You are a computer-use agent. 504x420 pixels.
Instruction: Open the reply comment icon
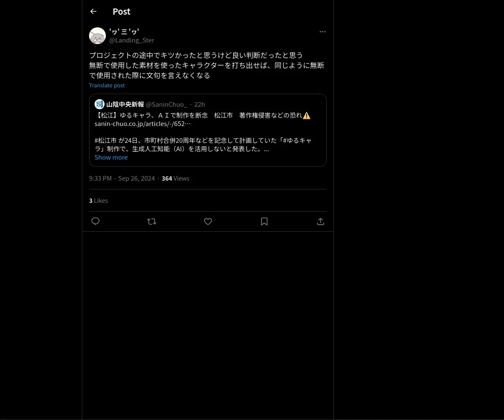point(95,221)
